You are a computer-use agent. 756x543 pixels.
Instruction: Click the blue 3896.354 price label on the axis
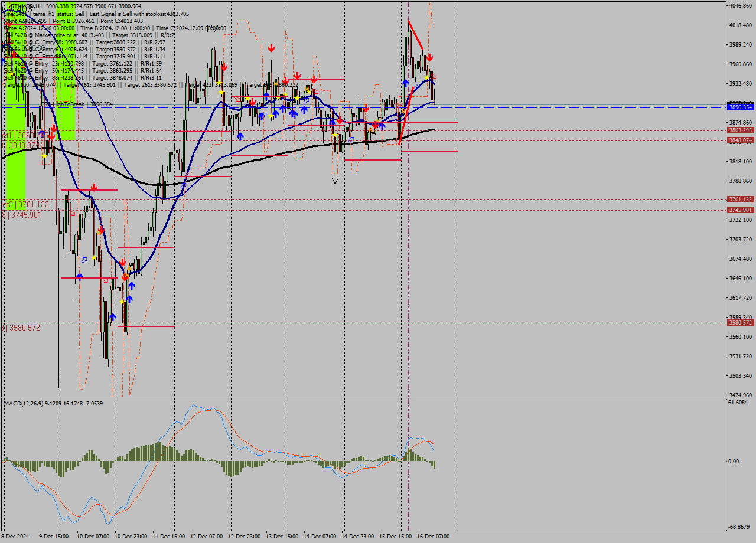[x=739, y=107]
